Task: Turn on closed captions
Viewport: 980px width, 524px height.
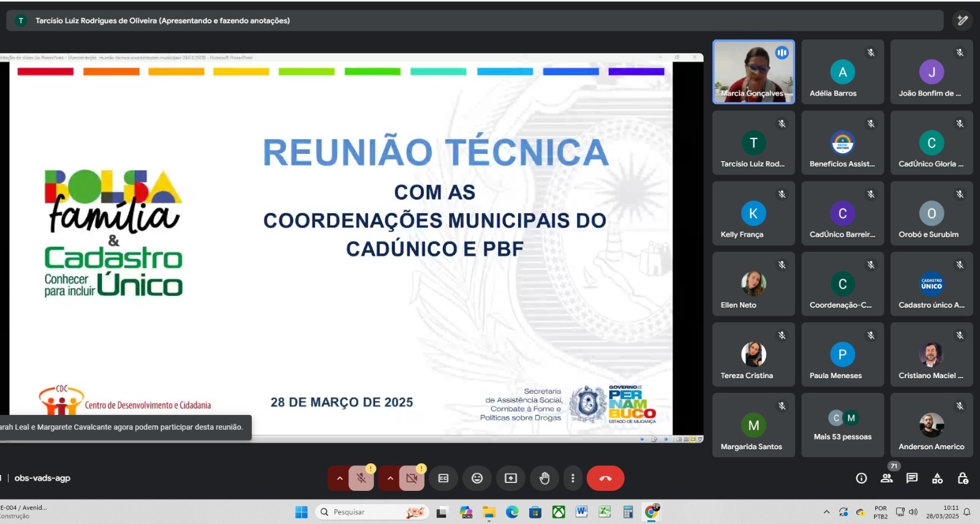Action: tap(443, 479)
